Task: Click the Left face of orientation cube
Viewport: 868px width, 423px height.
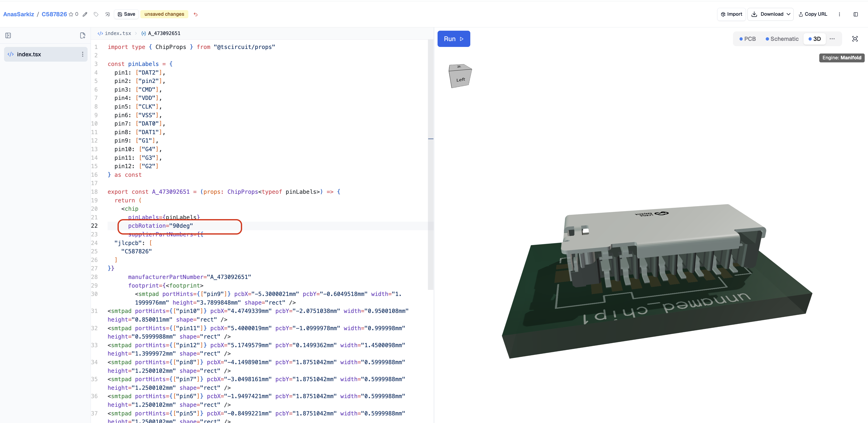Action: 461,79
